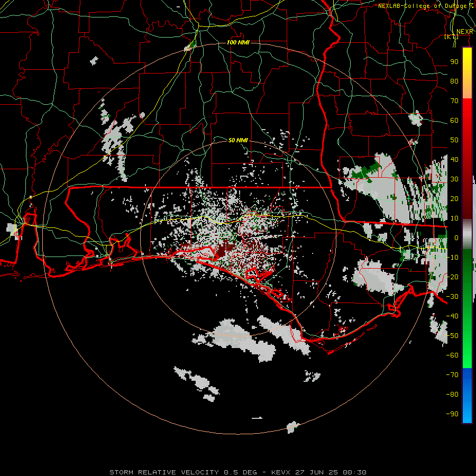This screenshot has width=476, height=476.
Task: Click the 50 NMI range ring label
Action: click(x=238, y=140)
